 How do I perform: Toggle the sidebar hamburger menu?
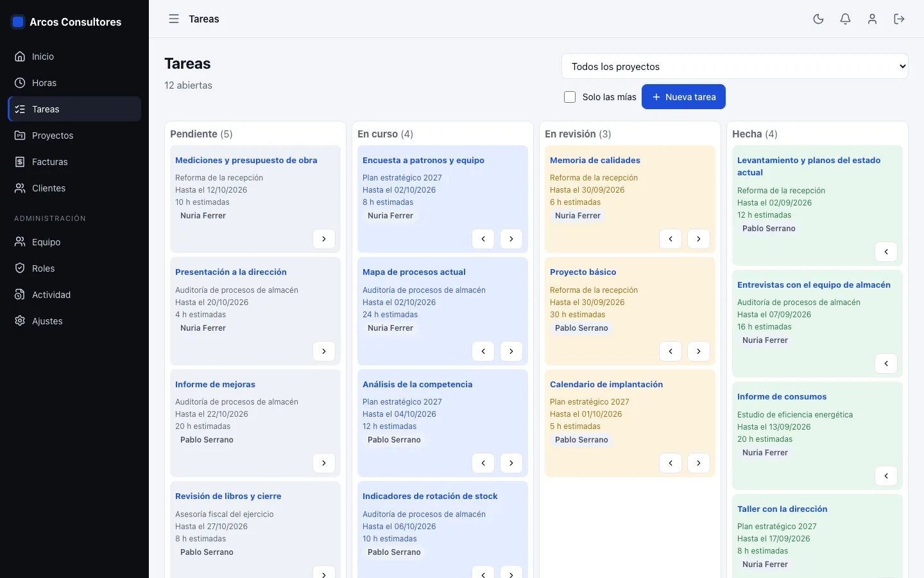coord(174,19)
